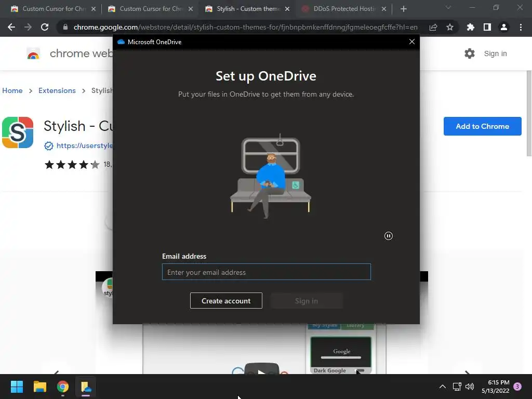Viewport: 532px width, 399px height.
Task: Click the Chrome forward arrow
Action: coord(28,27)
